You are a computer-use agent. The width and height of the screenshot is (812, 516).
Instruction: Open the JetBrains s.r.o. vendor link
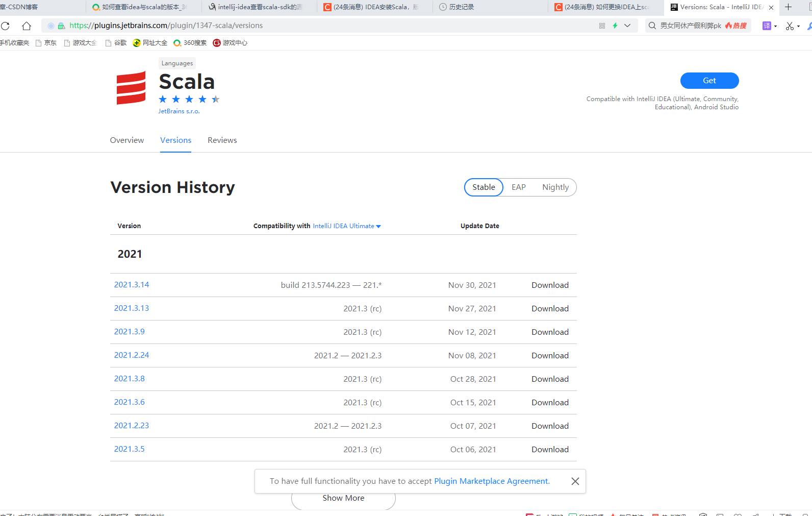[179, 111]
